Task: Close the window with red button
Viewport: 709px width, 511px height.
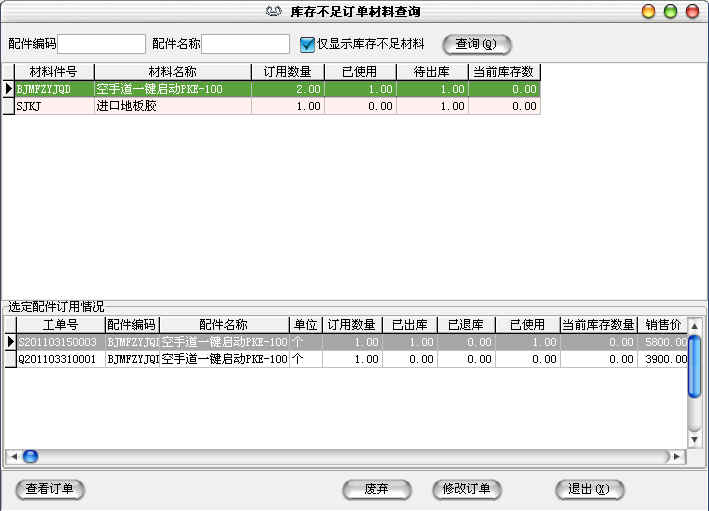Action: coord(692,11)
